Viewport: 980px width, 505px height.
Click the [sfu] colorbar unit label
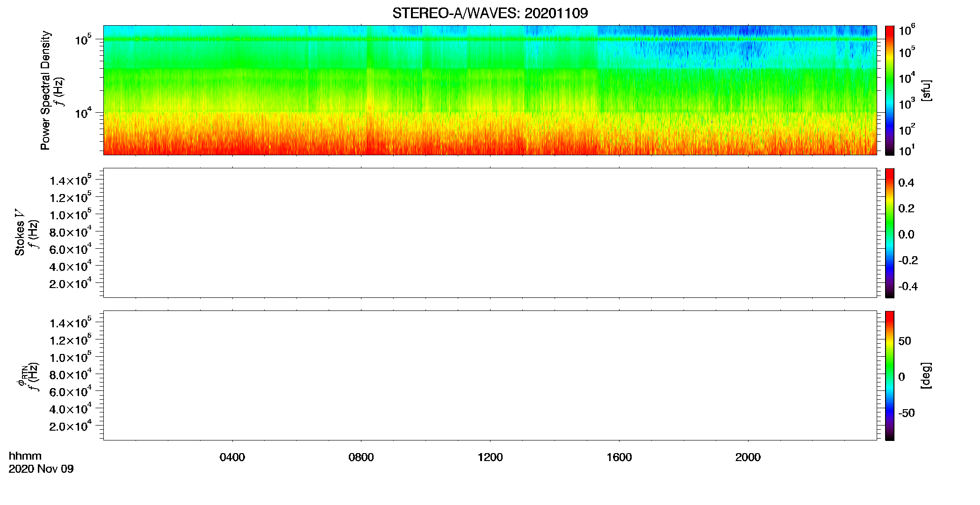click(x=927, y=91)
